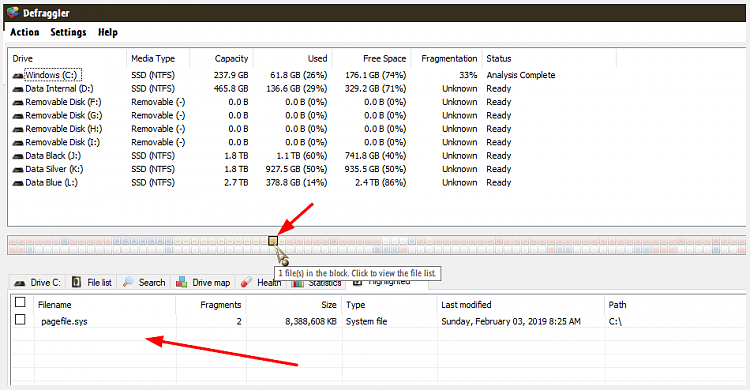This screenshot has width=750, height=390.
Task: Switch to the Search tab
Action: 144,283
